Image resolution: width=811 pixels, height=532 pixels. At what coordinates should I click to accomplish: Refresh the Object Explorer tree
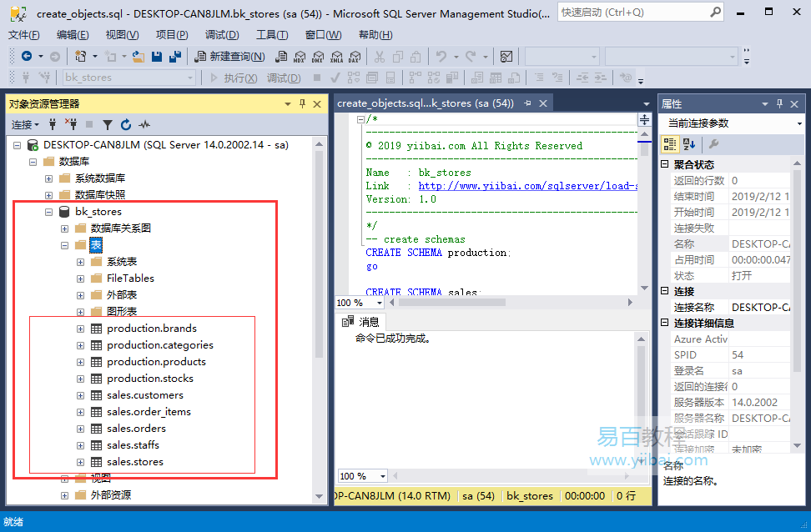pos(125,125)
